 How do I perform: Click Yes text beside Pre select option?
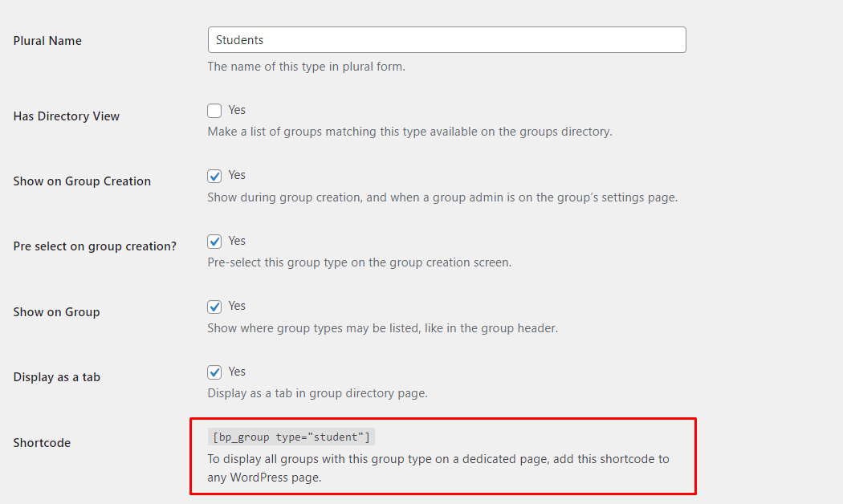237,241
